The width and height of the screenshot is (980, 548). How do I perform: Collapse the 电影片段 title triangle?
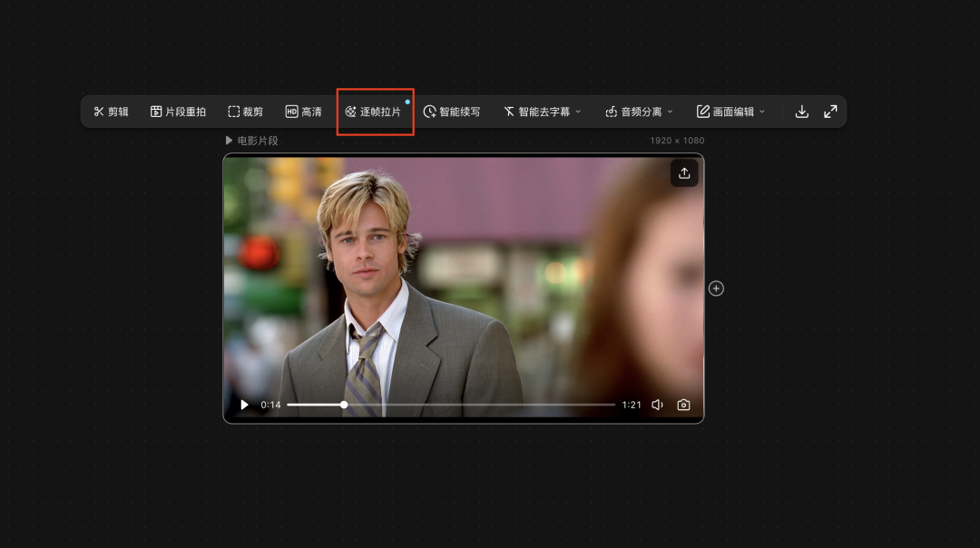click(229, 141)
